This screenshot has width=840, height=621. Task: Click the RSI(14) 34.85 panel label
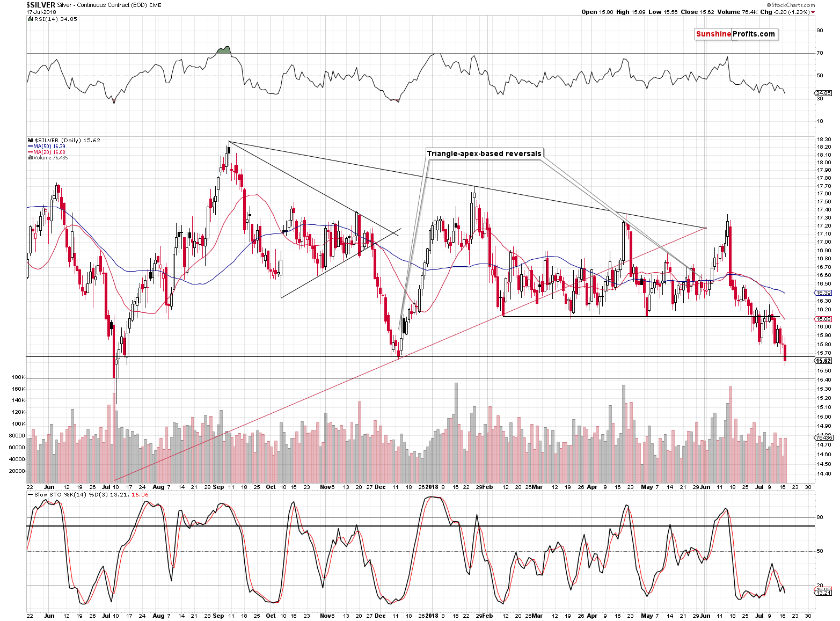click(x=55, y=19)
